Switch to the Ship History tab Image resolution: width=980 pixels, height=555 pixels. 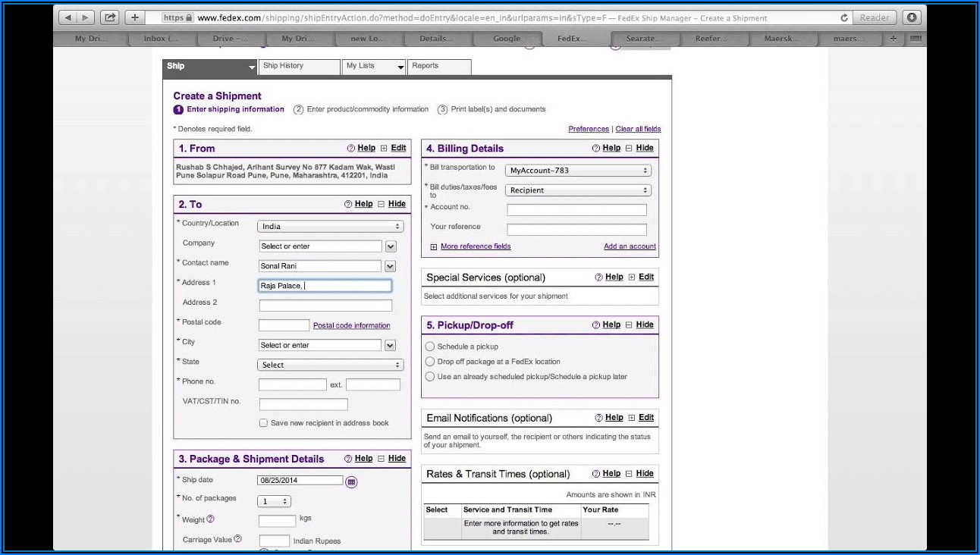coord(299,67)
